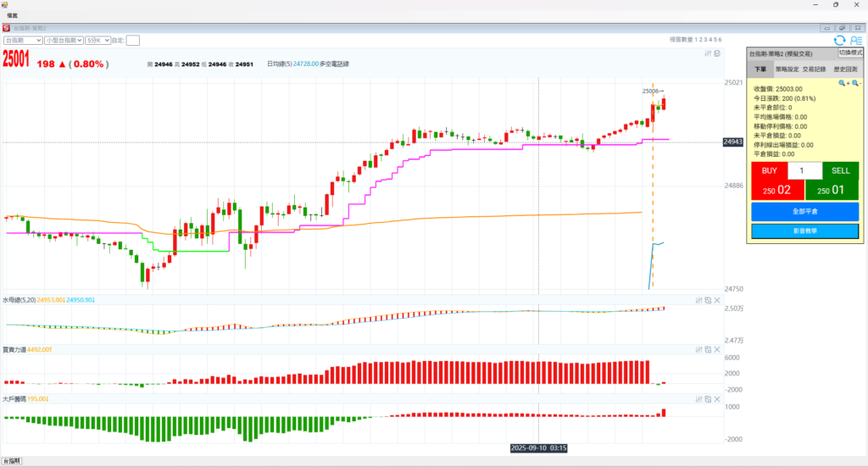
Task: Set window count to 4
Action: tap(710, 40)
